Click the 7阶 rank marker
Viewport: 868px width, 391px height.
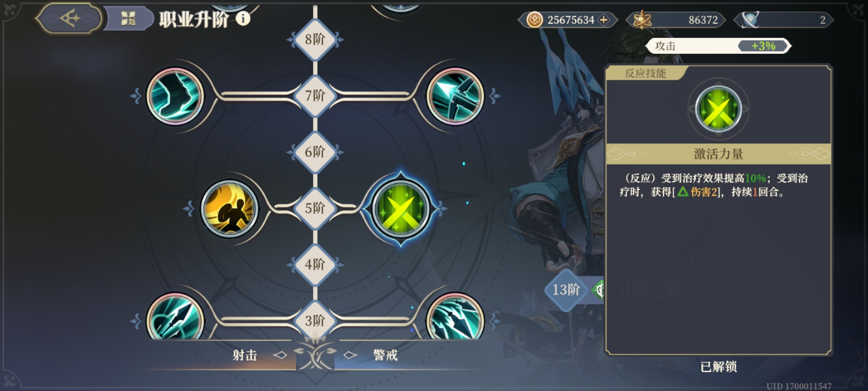click(x=315, y=96)
